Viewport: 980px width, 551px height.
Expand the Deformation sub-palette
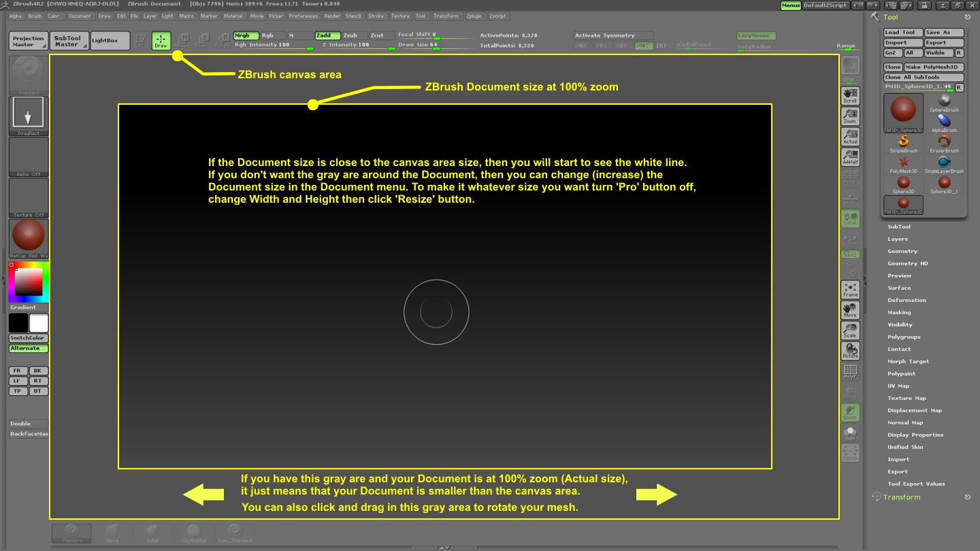coord(906,300)
